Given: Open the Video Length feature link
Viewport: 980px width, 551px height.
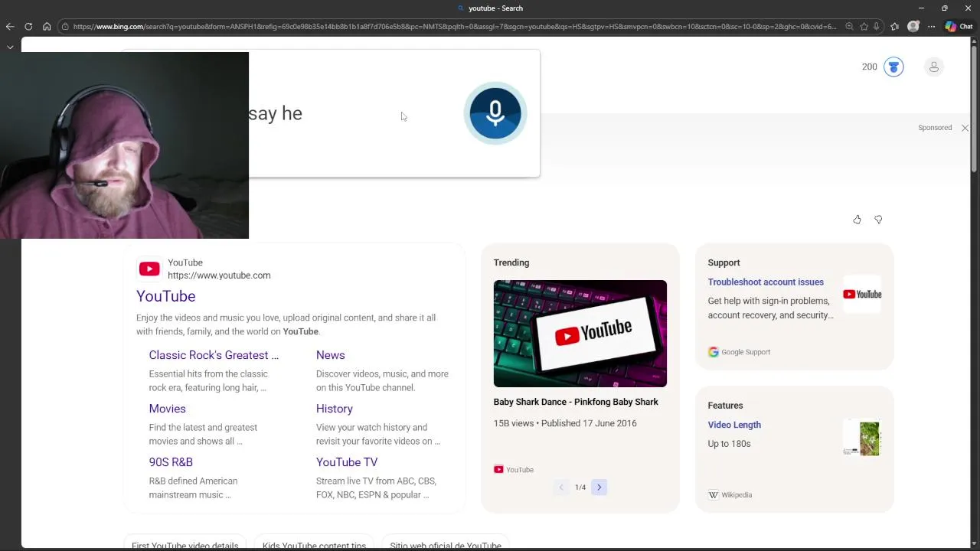Looking at the screenshot, I should point(734,425).
